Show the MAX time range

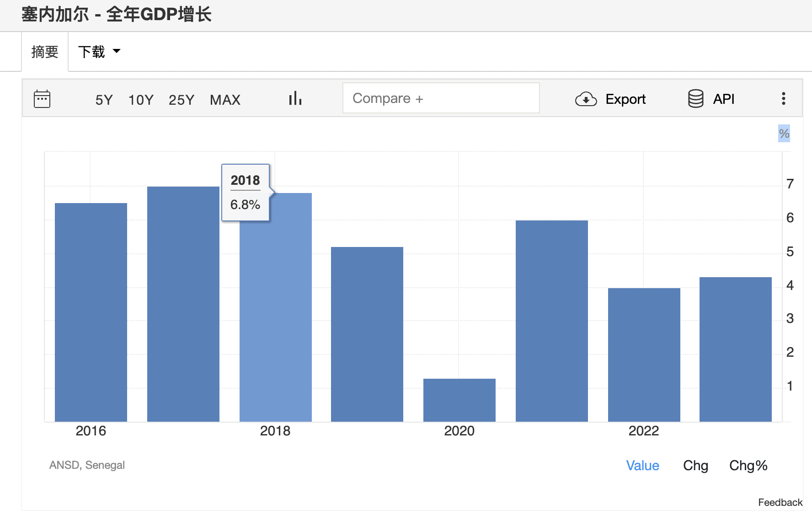coord(225,100)
